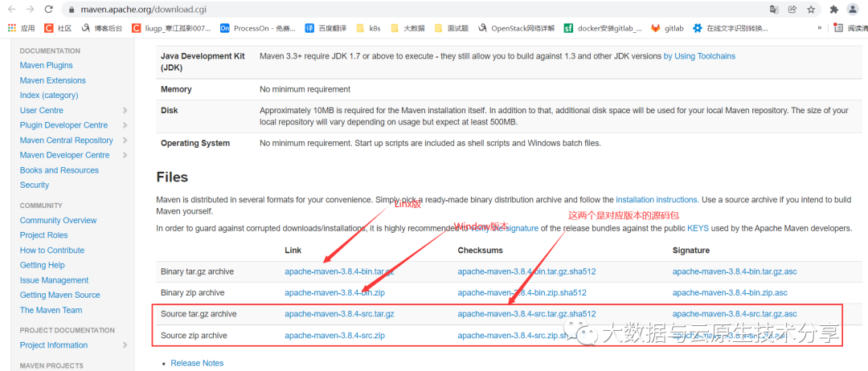Open Community Overview link
Screen dimensions: 868x371
(x=58, y=220)
